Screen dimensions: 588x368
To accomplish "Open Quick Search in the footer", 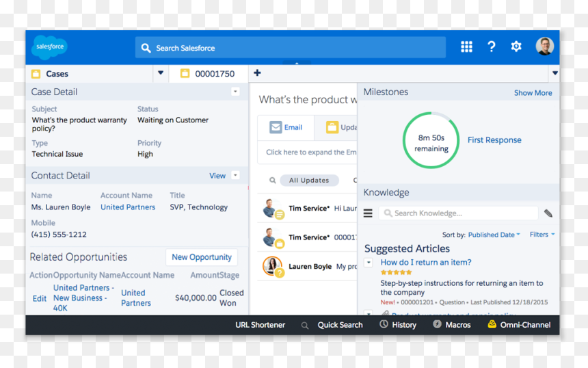I will tap(340, 325).
